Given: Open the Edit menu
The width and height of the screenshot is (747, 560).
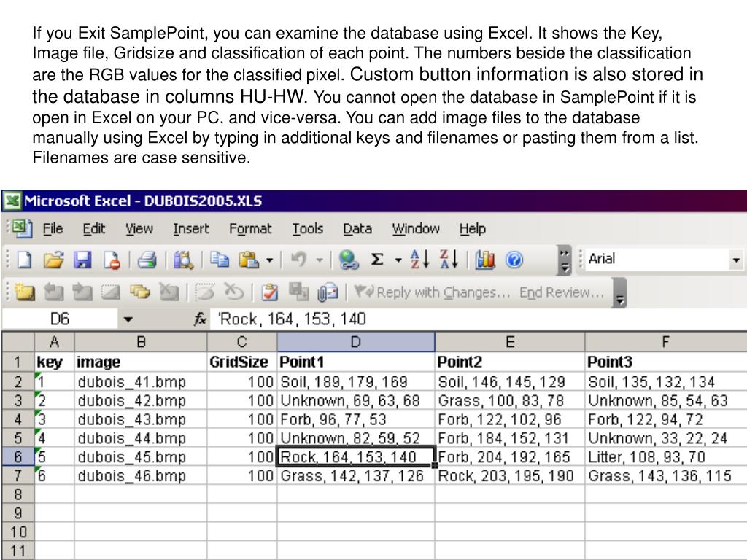Looking at the screenshot, I should [x=94, y=229].
